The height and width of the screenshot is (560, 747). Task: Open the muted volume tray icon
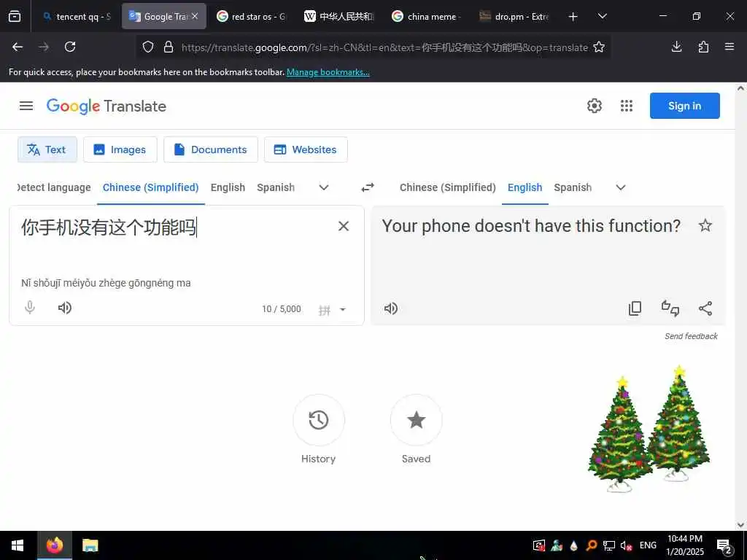coord(626,545)
